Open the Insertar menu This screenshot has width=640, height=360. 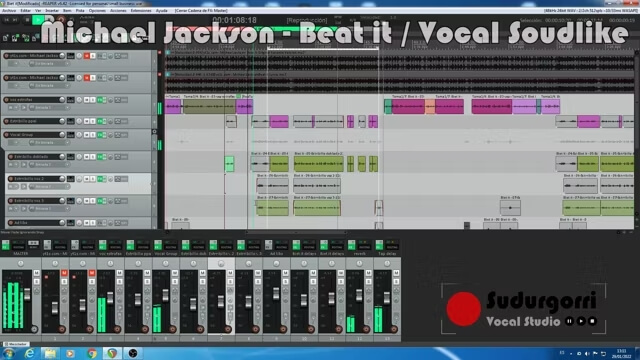pos(52,11)
